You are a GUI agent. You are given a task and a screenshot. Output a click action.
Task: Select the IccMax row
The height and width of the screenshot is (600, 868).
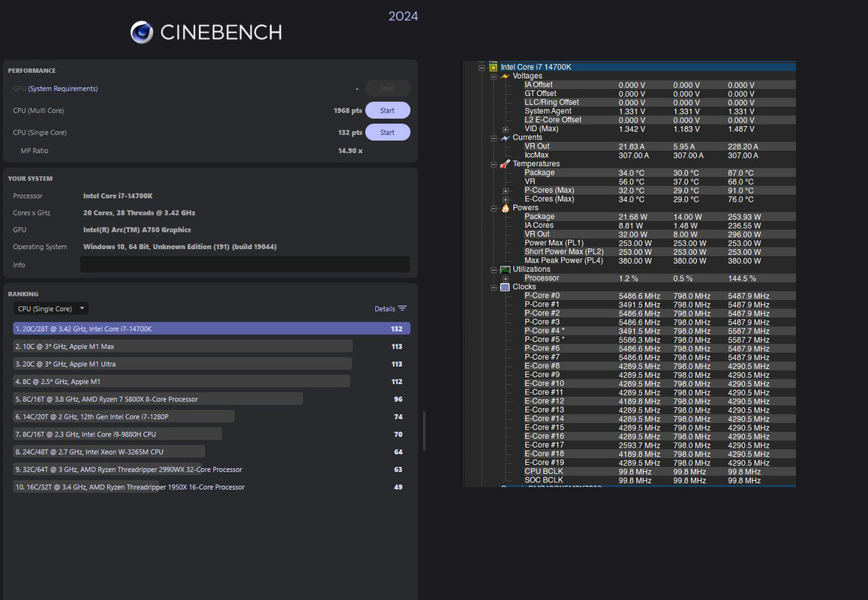(x=659, y=155)
